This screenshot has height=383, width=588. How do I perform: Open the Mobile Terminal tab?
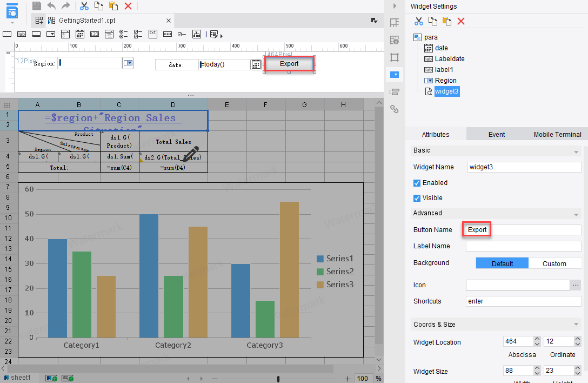tap(557, 134)
